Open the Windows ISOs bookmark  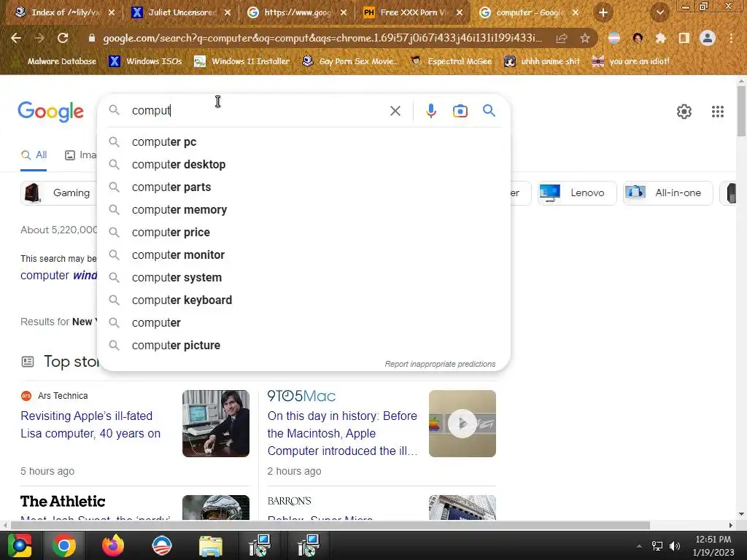pos(145,61)
